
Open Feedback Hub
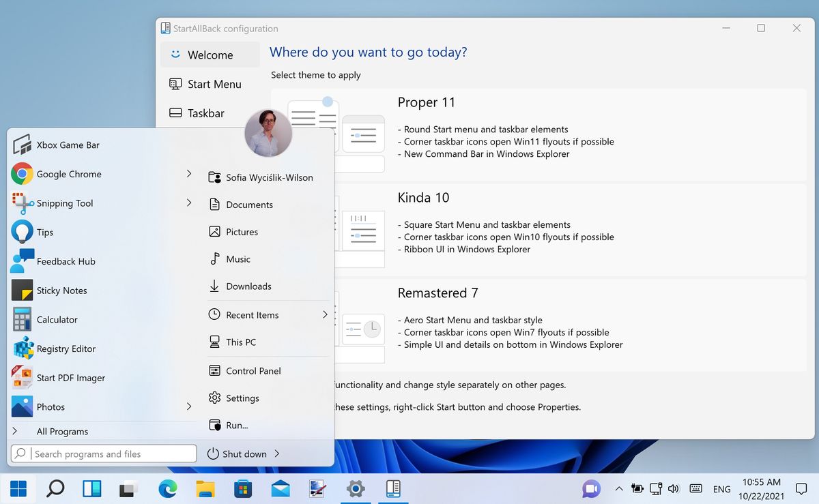click(x=64, y=261)
